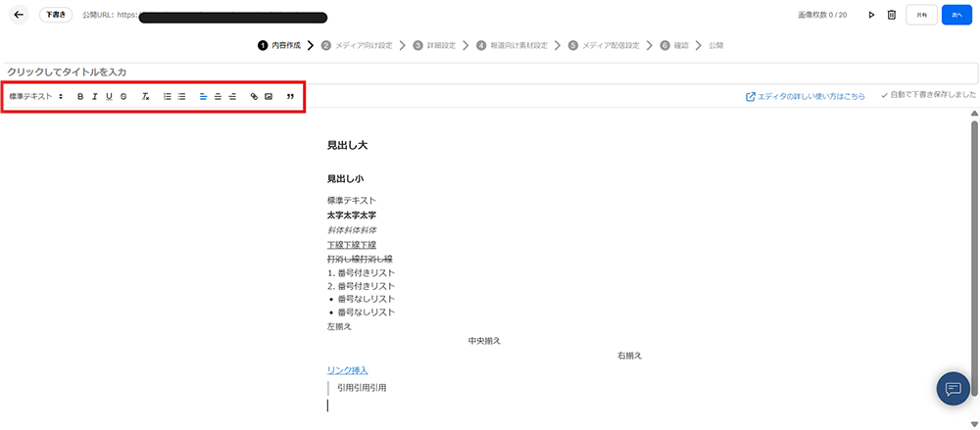This screenshot has width=980, height=430.
Task: Go to step 4 報道向け素材設定
Action: point(512,46)
